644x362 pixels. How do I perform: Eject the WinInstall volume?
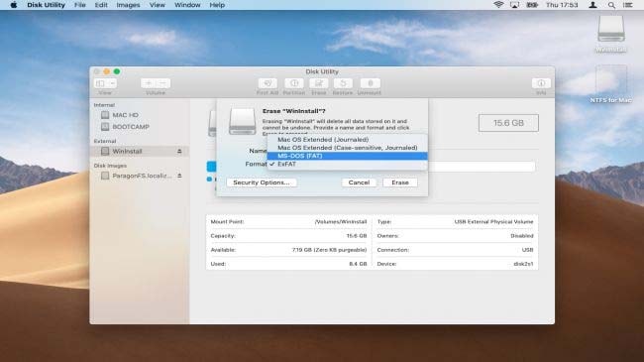pos(179,151)
